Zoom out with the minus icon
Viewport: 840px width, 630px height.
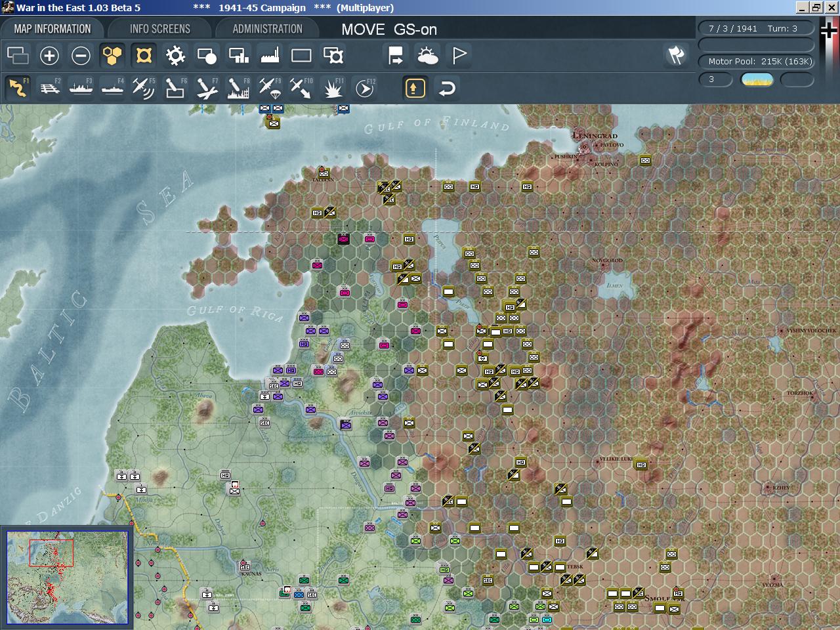[x=81, y=56]
